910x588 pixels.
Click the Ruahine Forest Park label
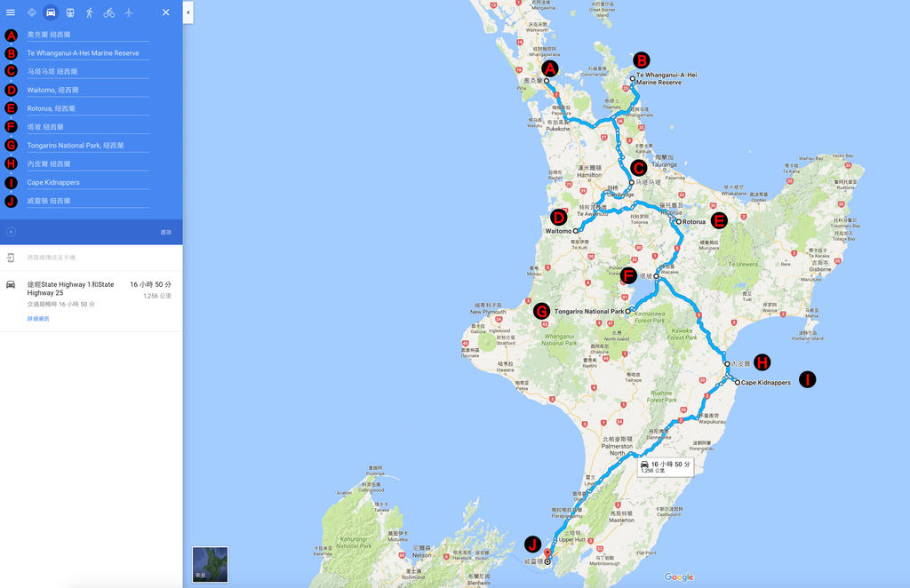[661, 397]
